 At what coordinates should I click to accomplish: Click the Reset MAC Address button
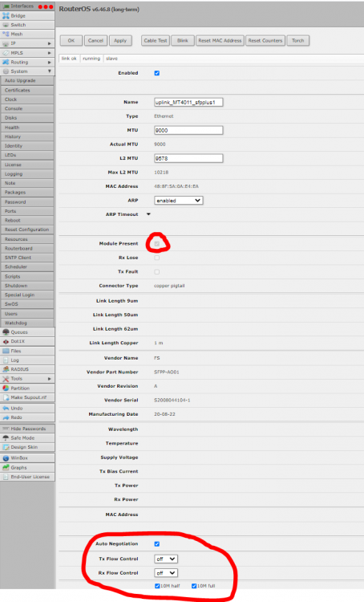point(220,41)
